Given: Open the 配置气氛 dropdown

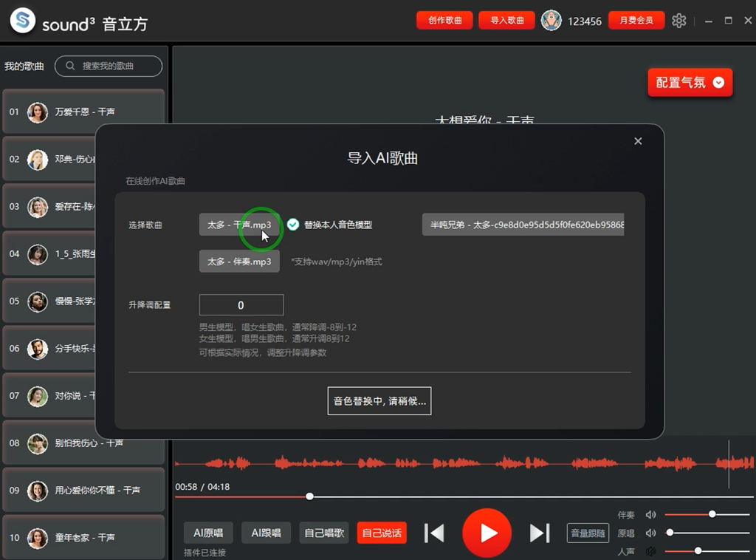Looking at the screenshot, I should click(x=690, y=83).
